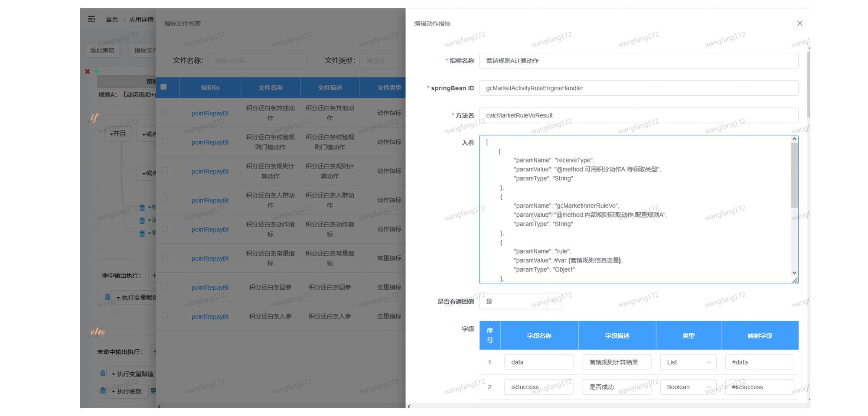Image resolution: width=868 pixels, height=416 pixels.
Task: Expand 执行变量赋值 dropdown under 未命中输出执行
Action: point(131,374)
